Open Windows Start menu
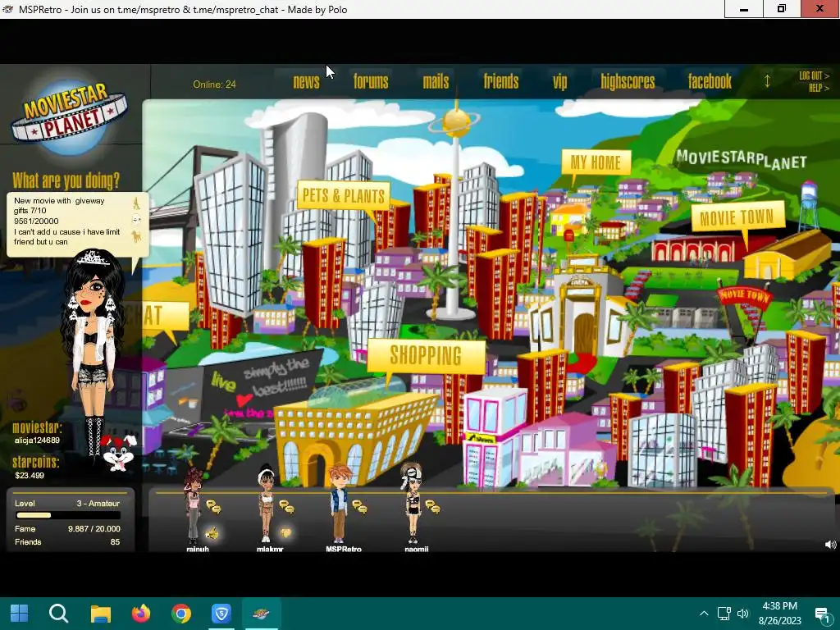The image size is (840, 630). (x=20, y=614)
